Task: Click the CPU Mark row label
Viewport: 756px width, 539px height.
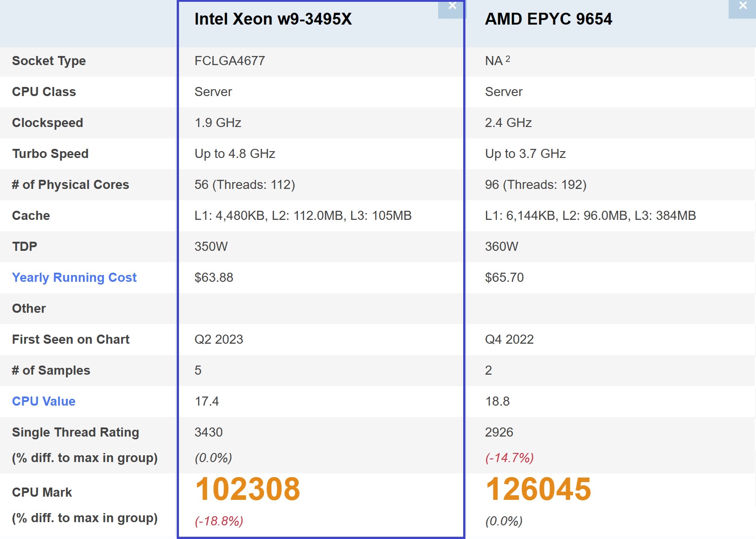Action: pyautogui.click(x=42, y=492)
